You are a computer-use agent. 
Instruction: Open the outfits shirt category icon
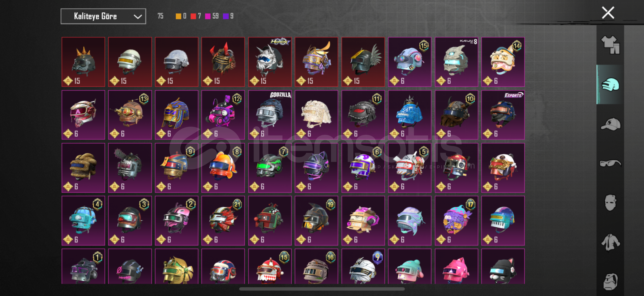[610, 45]
